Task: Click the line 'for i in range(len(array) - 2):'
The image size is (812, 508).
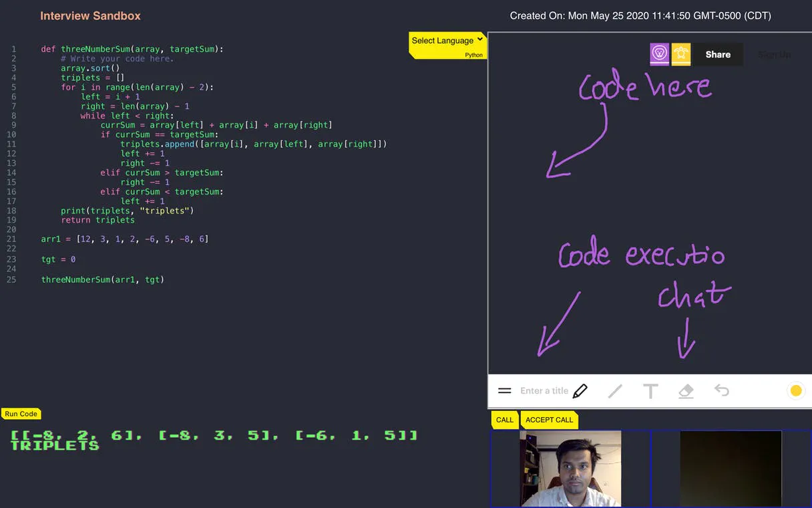Action: 137,87
